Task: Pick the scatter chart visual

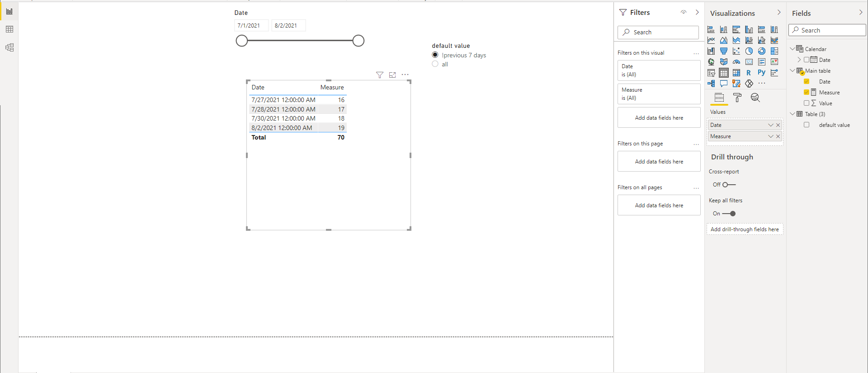Action: click(736, 51)
